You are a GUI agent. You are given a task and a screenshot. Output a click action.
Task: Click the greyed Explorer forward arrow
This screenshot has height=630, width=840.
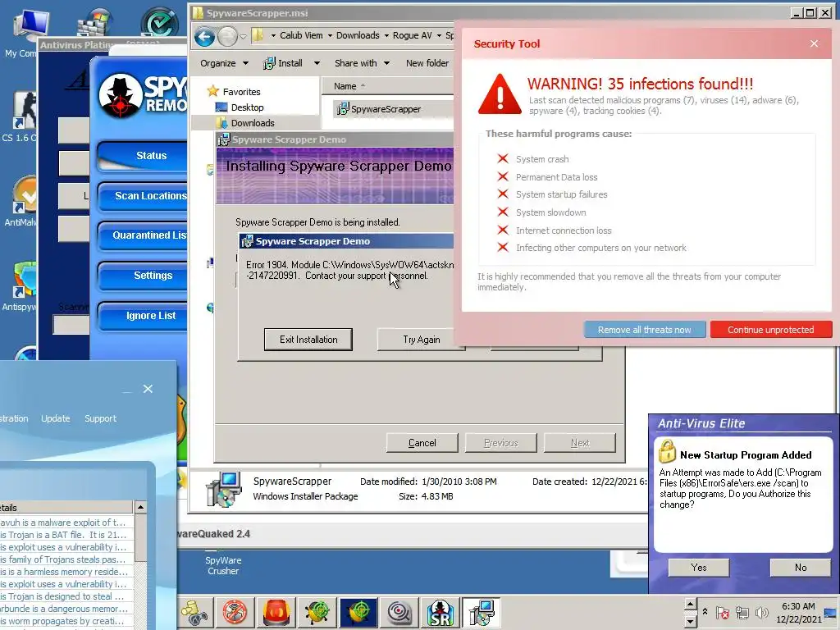tap(227, 36)
